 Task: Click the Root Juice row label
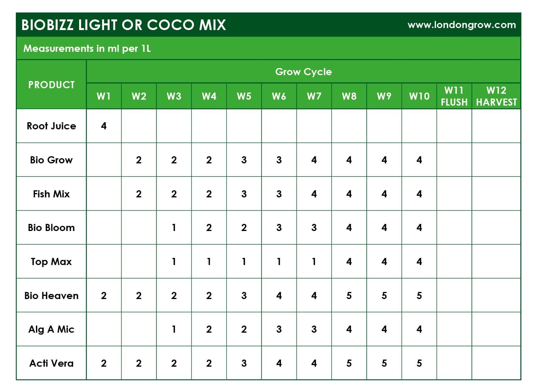coord(51,126)
